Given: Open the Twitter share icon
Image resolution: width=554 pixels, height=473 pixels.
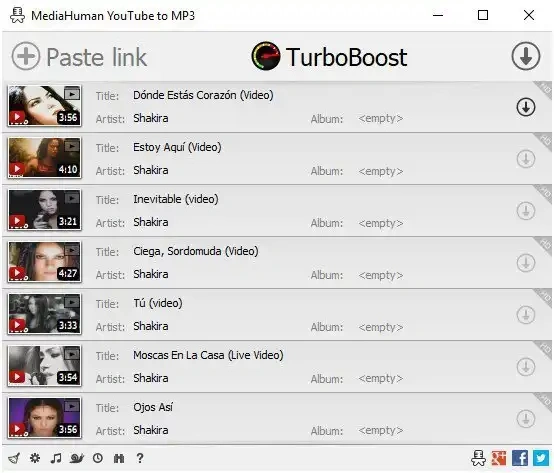Looking at the screenshot, I should 541,458.
